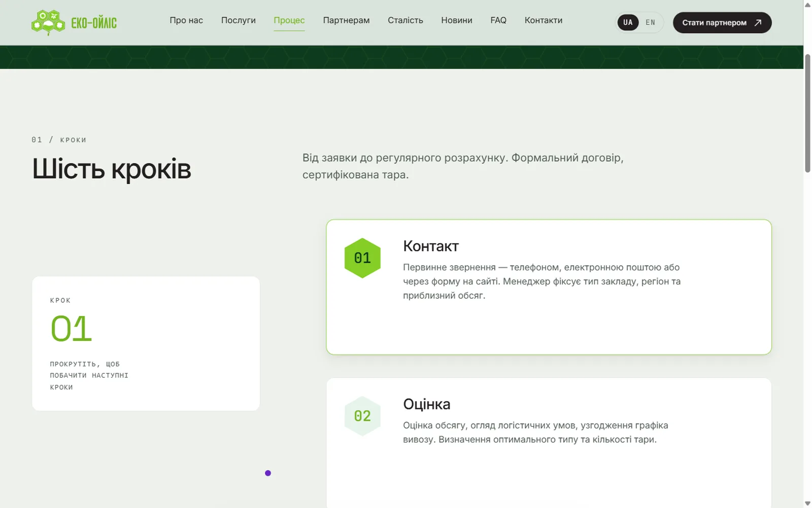The image size is (812, 508).
Task: Go to the Процес page
Action: tap(289, 20)
